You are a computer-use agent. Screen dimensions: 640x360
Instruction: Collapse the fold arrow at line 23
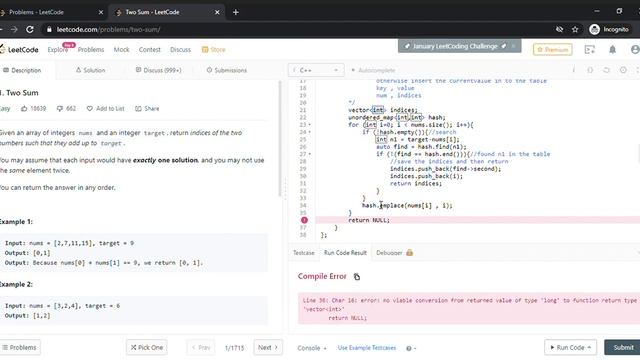coord(309,125)
